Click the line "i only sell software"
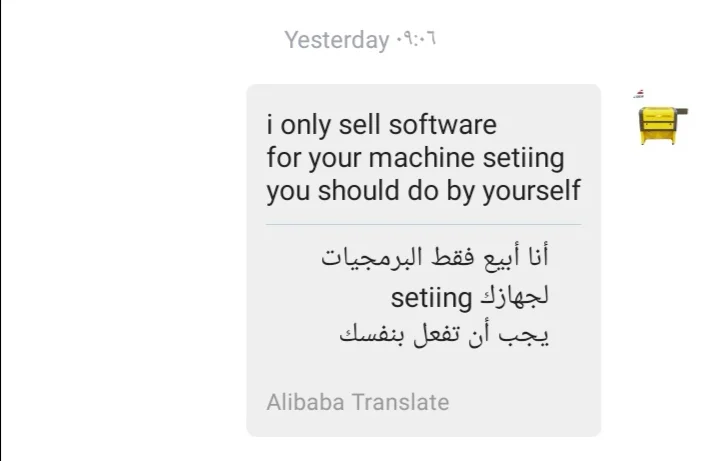 pyautogui.click(x=381, y=126)
